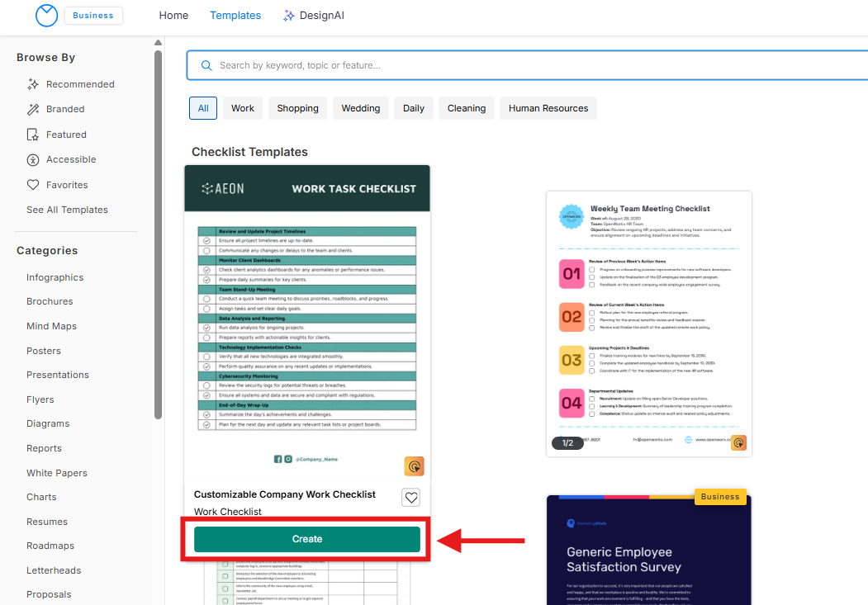Click the Accessible person icon
The width and height of the screenshot is (868, 605).
coord(33,159)
